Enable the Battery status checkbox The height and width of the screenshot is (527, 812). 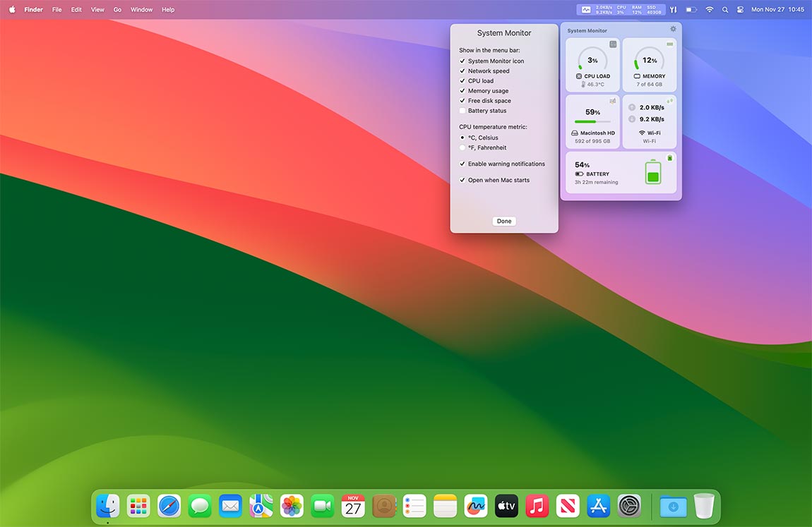coord(462,111)
